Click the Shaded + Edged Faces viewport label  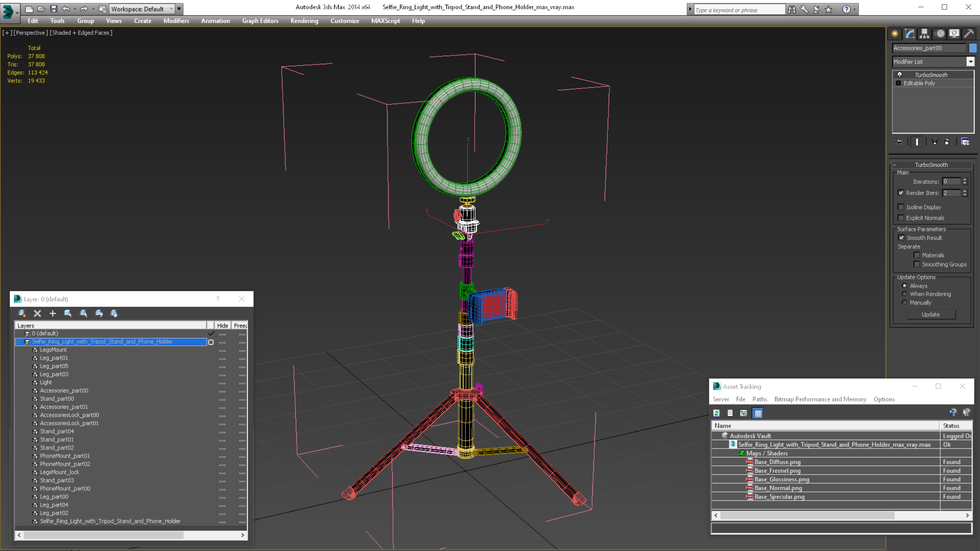(x=82, y=33)
